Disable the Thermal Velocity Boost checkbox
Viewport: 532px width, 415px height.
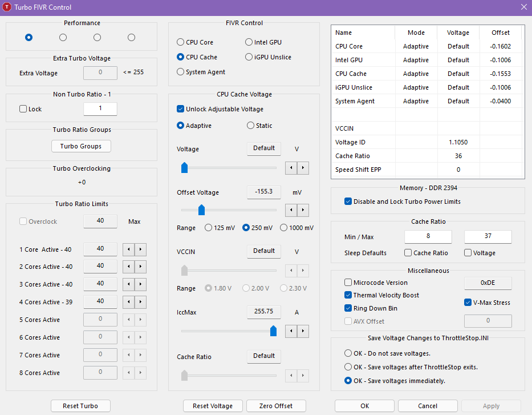pos(348,295)
